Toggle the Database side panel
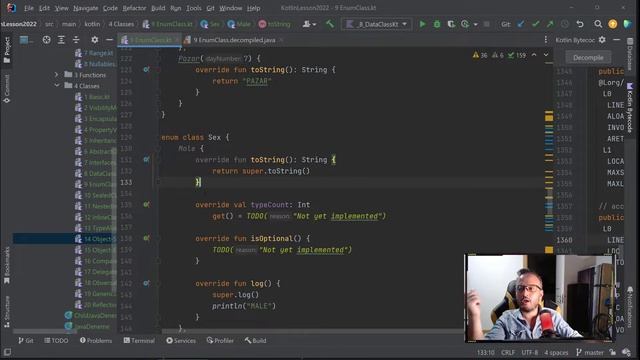The image size is (640, 360). (629, 55)
